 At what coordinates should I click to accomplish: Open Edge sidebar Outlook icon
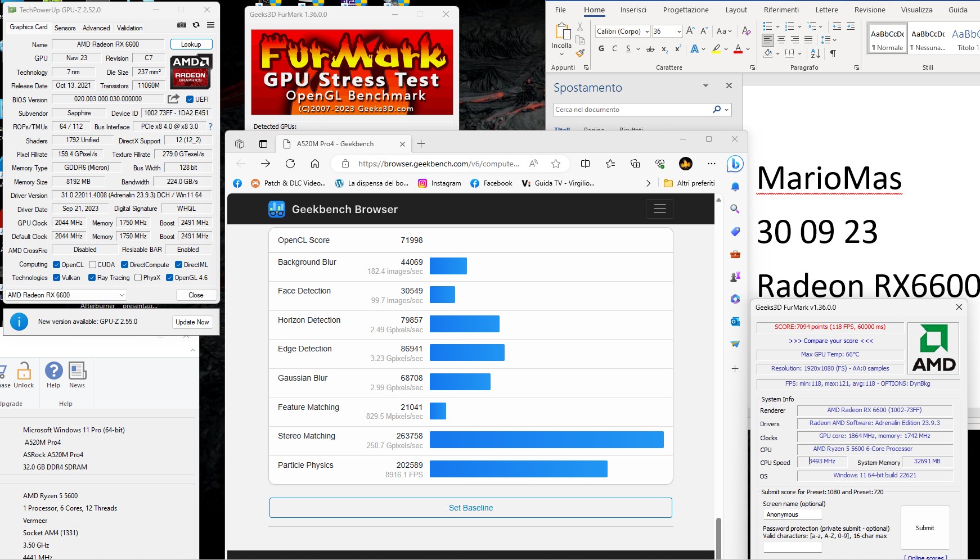click(x=735, y=322)
